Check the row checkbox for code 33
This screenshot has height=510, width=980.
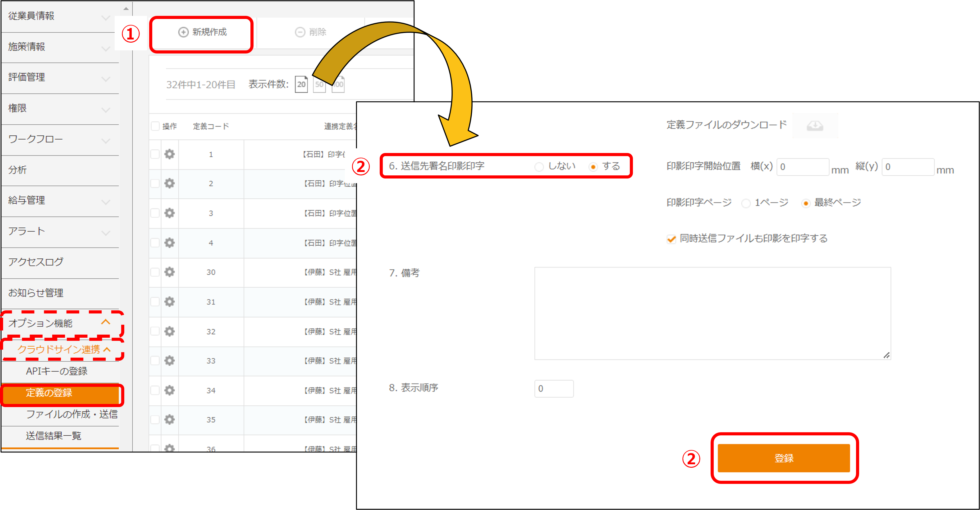(x=155, y=361)
